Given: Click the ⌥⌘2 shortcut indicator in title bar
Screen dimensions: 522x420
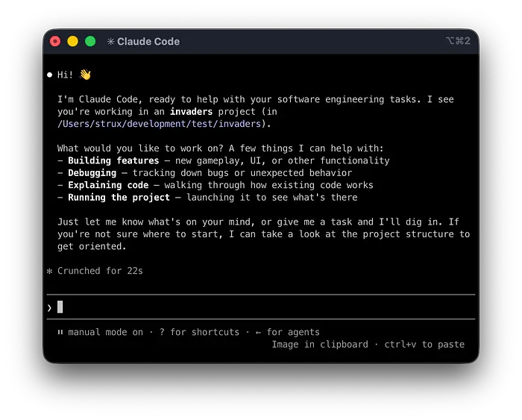Looking at the screenshot, I should pyautogui.click(x=458, y=41).
